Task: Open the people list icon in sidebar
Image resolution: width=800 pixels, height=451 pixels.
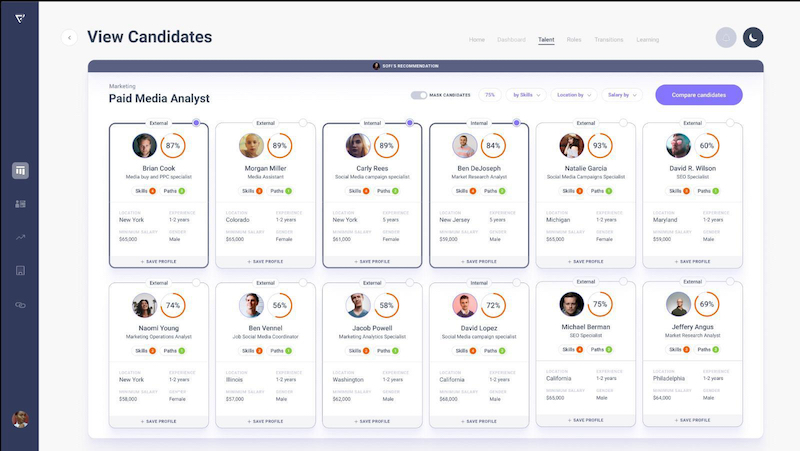Action: coord(20,204)
